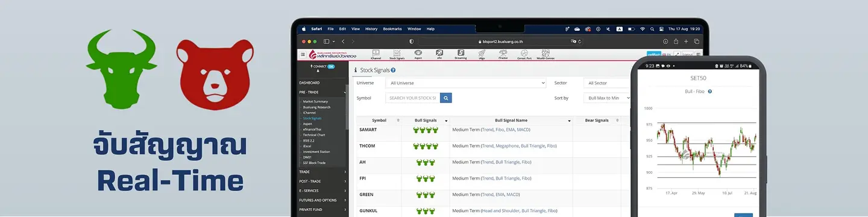Click the help icon beside Stock Signals title
868x217 pixels.
point(393,71)
